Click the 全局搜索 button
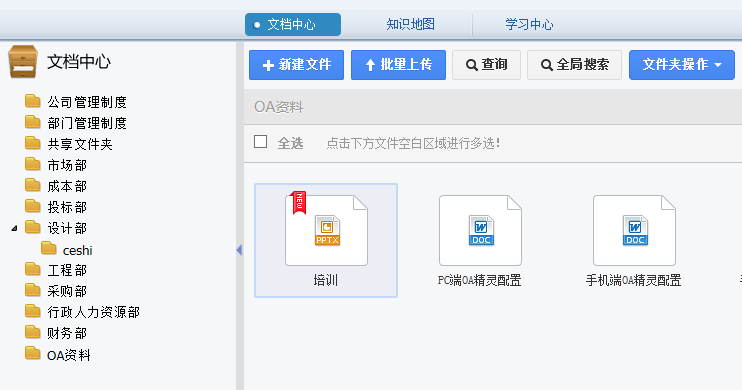Viewport: 742px width, 390px height. [574, 65]
